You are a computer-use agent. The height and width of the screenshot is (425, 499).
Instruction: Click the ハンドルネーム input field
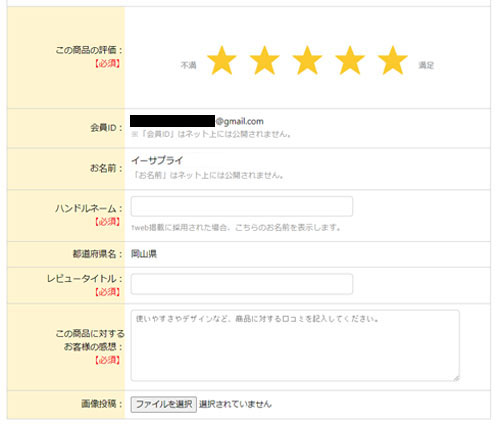click(242, 206)
